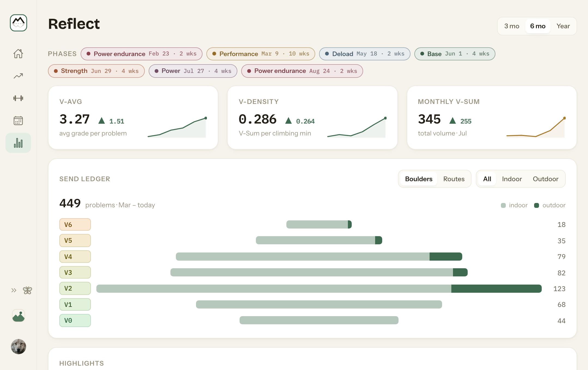Expand sidebar with double-chevron icon
The height and width of the screenshot is (370, 588).
(x=14, y=290)
